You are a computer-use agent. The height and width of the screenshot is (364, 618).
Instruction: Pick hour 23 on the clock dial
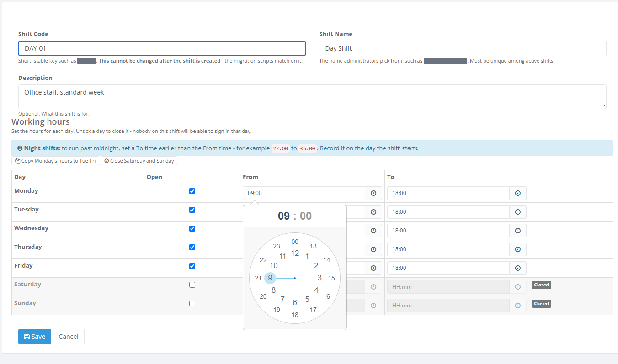tap(277, 246)
